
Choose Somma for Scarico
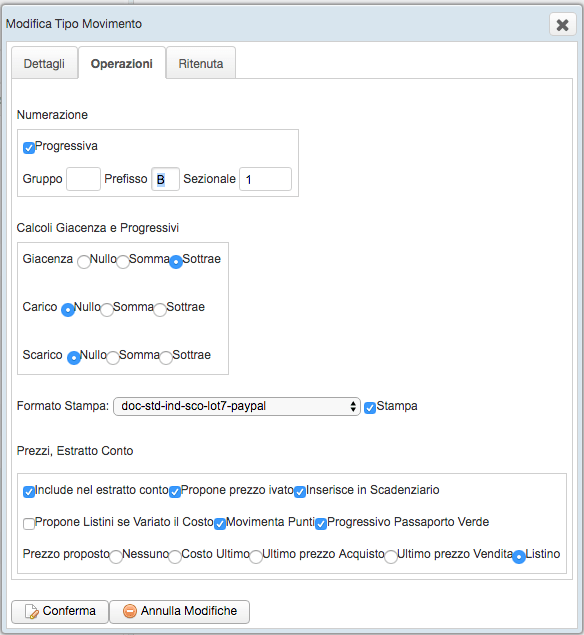pyautogui.click(x=113, y=358)
